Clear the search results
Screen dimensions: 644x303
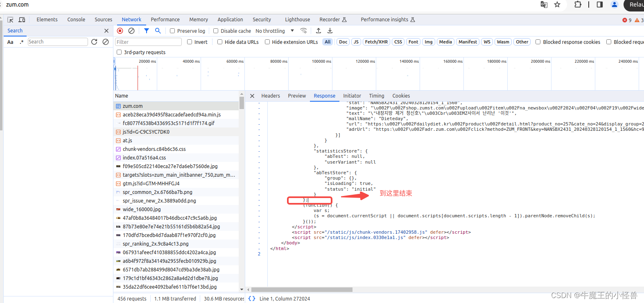(x=106, y=42)
